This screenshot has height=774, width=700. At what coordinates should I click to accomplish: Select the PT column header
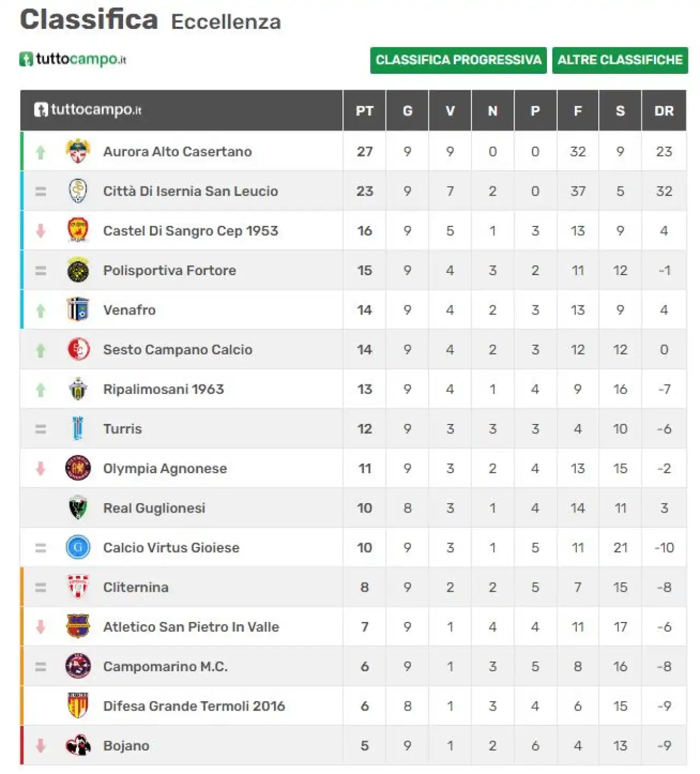[x=365, y=111]
